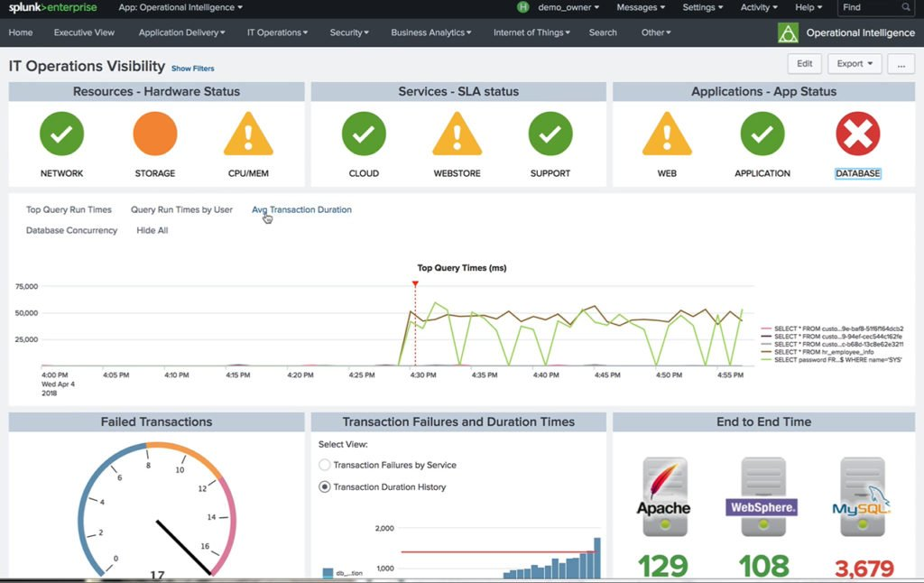Viewport: 924px width, 583px height.
Task: Open the Help dropdown
Action: [808, 7]
